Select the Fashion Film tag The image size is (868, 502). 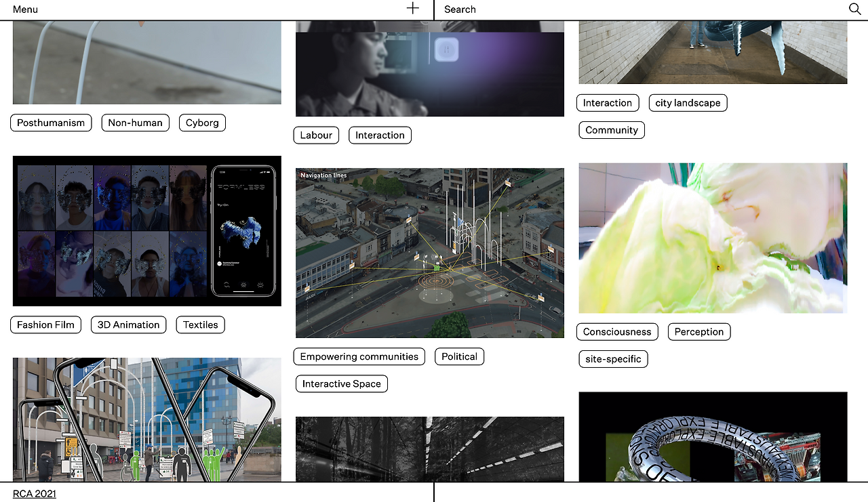[x=45, y=325]
